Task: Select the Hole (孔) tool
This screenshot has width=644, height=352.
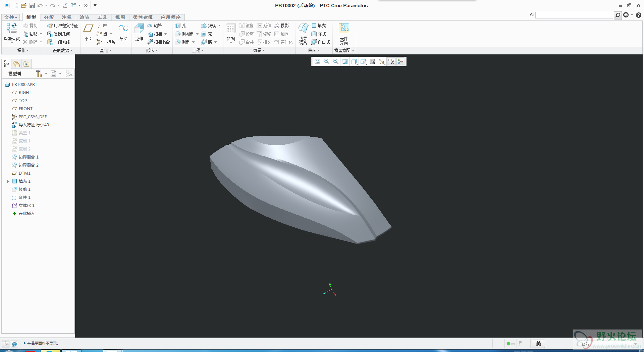Action: pyautogui.click(x=180, y=26)
